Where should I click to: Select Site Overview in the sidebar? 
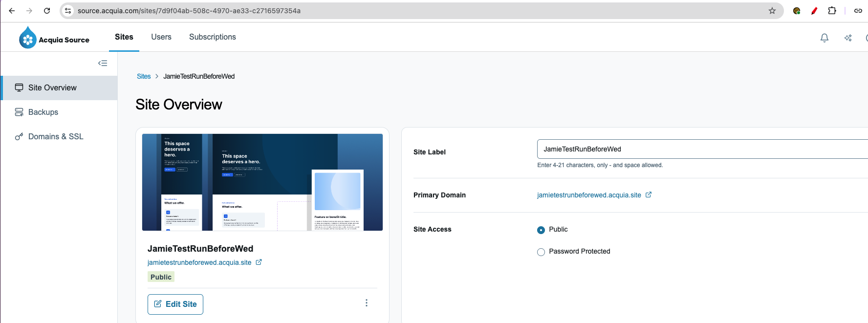(x=59, y=88)
